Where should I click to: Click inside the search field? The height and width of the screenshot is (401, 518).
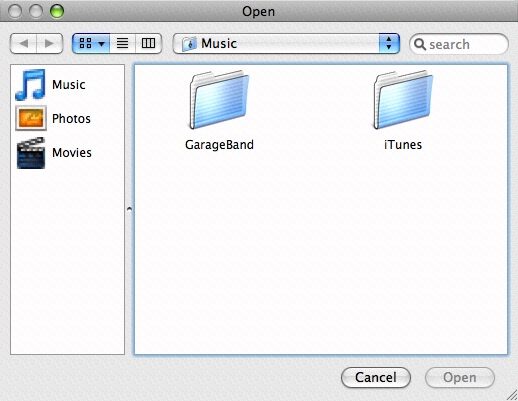click(x=459, y=44)
